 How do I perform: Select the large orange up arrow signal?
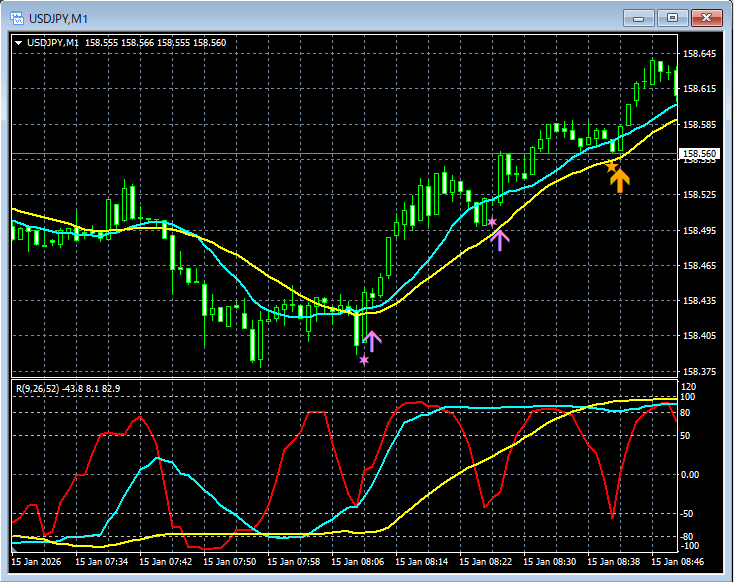[x=620, y=180]
